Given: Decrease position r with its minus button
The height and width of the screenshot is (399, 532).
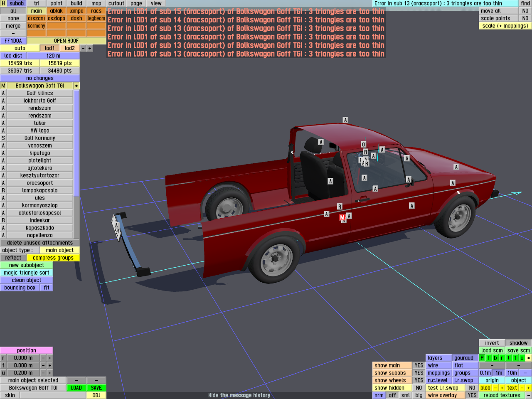Looking at the screenshot, I should click(43, 358).
